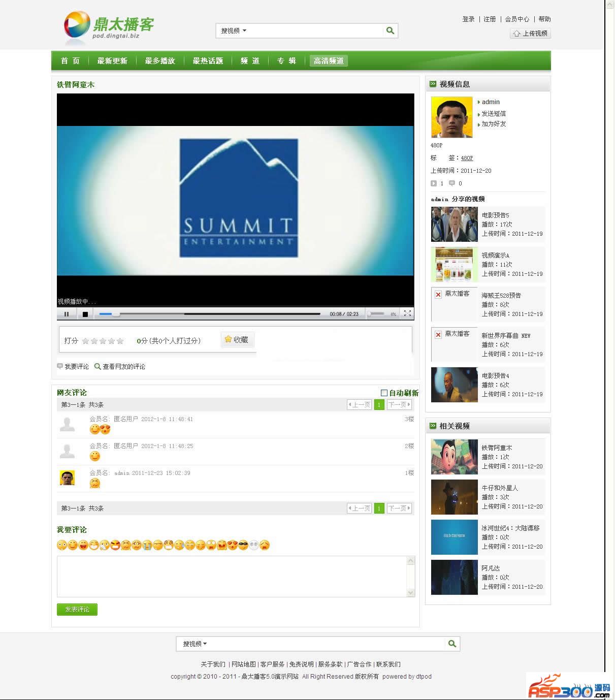Screen dimensions: 615x700
Task: Click the upper 下一页 next page button
Action: click(x=399, y=405)
